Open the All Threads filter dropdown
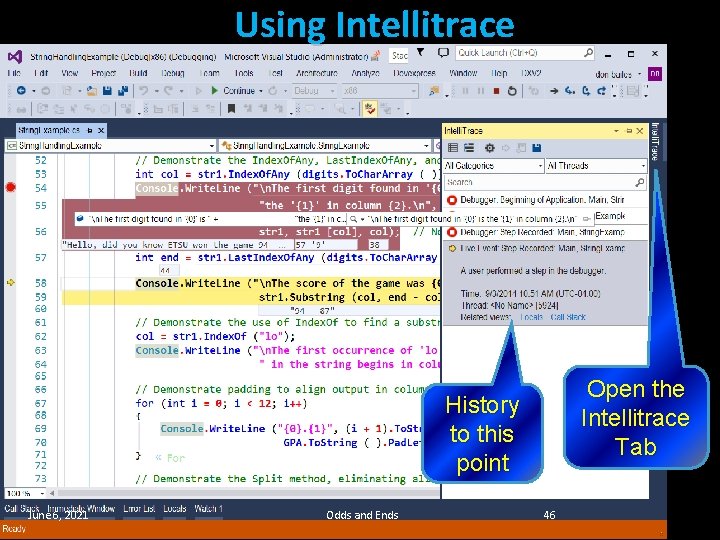The image size is (720, 540). tap(596, 165)
